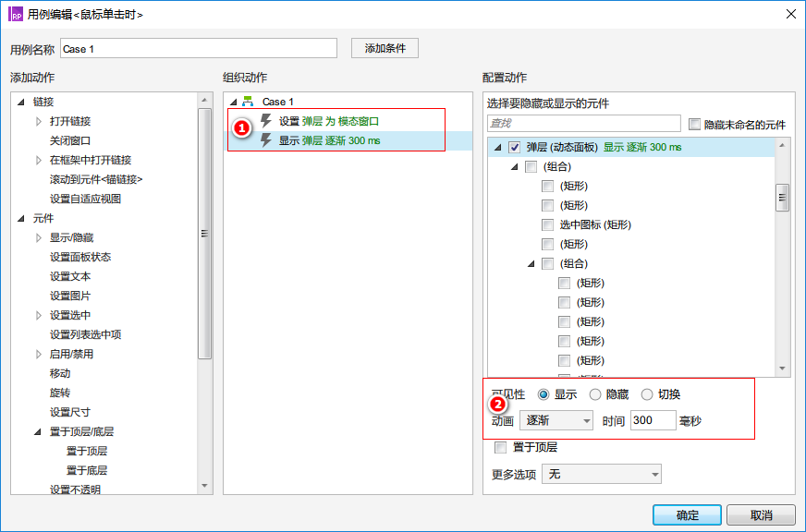Screen dimensions: 806x532
Task: Click the 用例名称 input field
Action: coord(199,49)
